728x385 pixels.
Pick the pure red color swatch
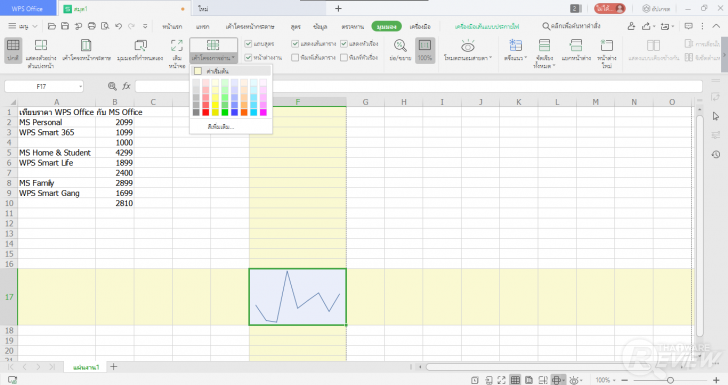206,112
